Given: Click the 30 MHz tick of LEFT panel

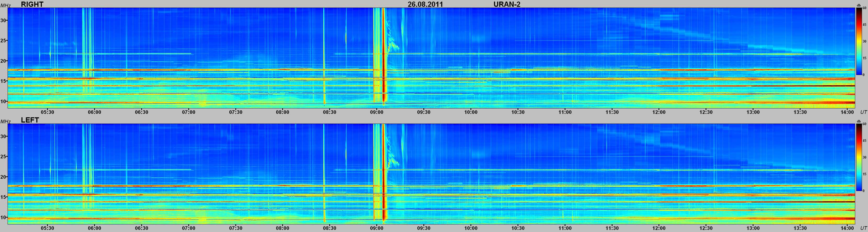Looking at the screenshot, I should point(3,137).
